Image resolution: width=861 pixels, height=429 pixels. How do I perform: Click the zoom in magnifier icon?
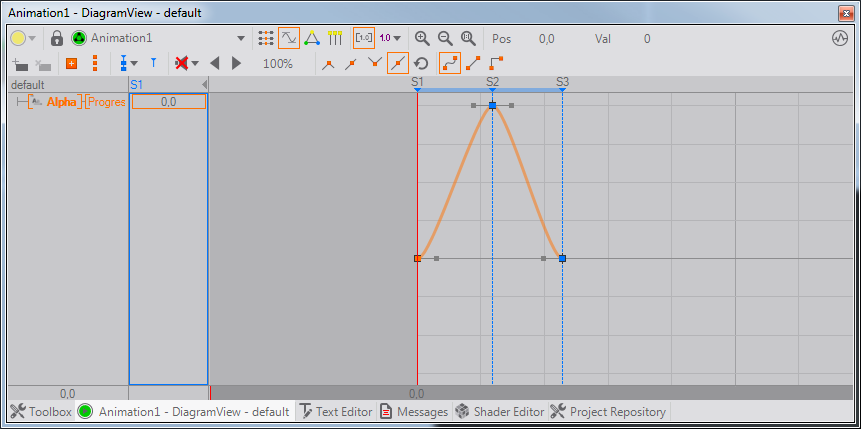[422, 38]
